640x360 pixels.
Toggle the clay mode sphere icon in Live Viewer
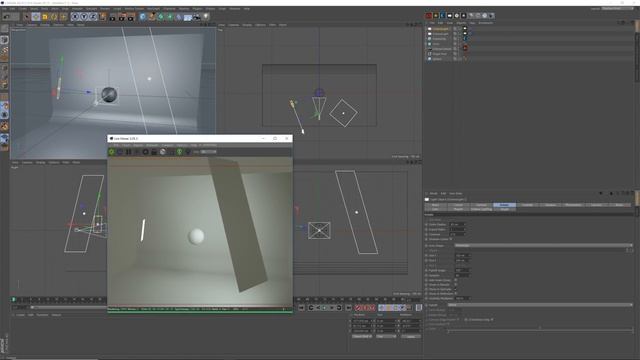click(162, 152)
